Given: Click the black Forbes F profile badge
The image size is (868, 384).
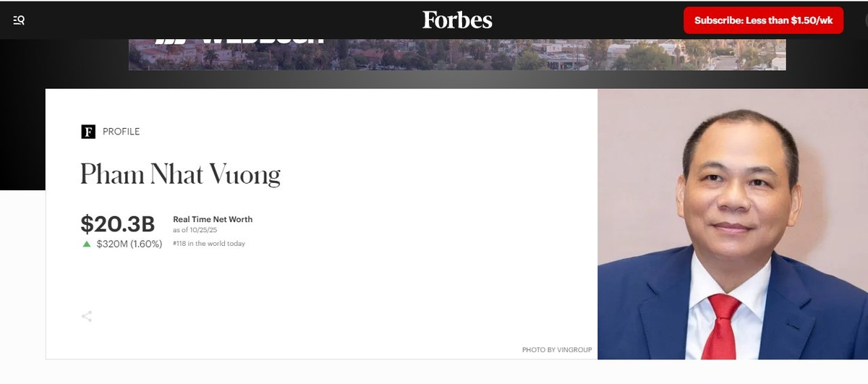Looking at the screenshot, I should click(88, 132).
